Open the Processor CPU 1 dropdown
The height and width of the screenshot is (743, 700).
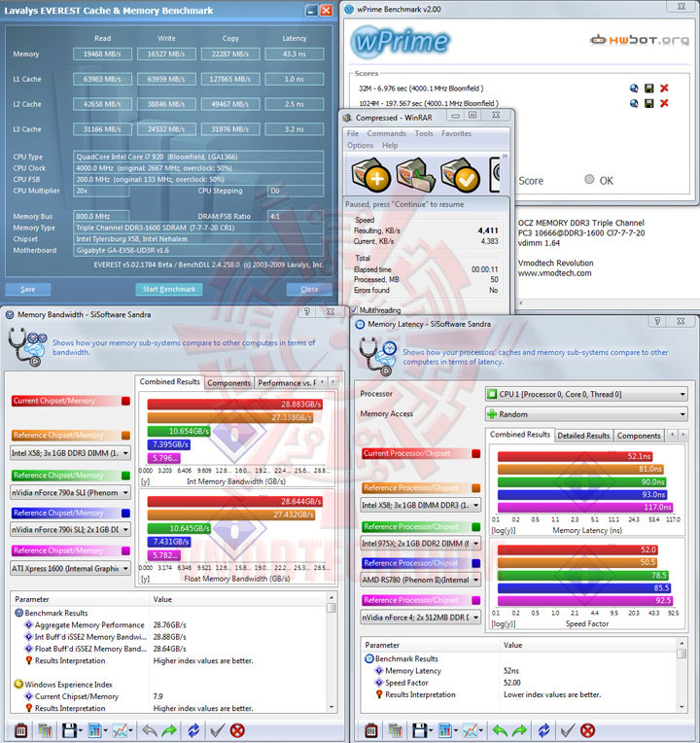586,394
